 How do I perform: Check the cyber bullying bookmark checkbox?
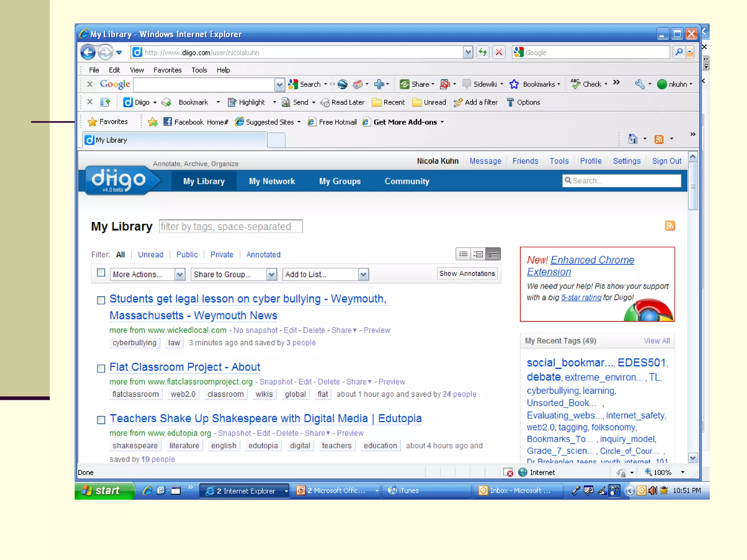click(101, 300)
